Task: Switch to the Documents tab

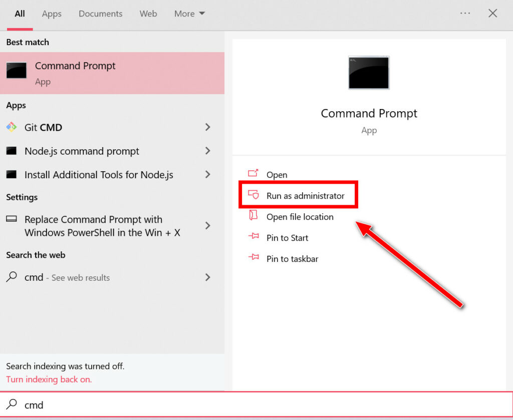Action: (x=100, y=14)
